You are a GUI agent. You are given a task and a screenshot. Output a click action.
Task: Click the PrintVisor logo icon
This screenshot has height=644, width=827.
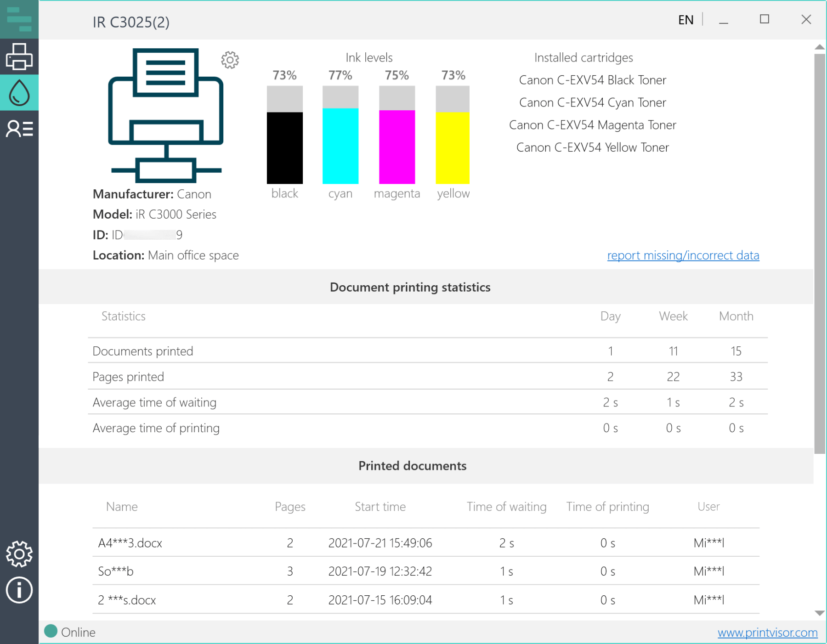(x=19, y=19)
